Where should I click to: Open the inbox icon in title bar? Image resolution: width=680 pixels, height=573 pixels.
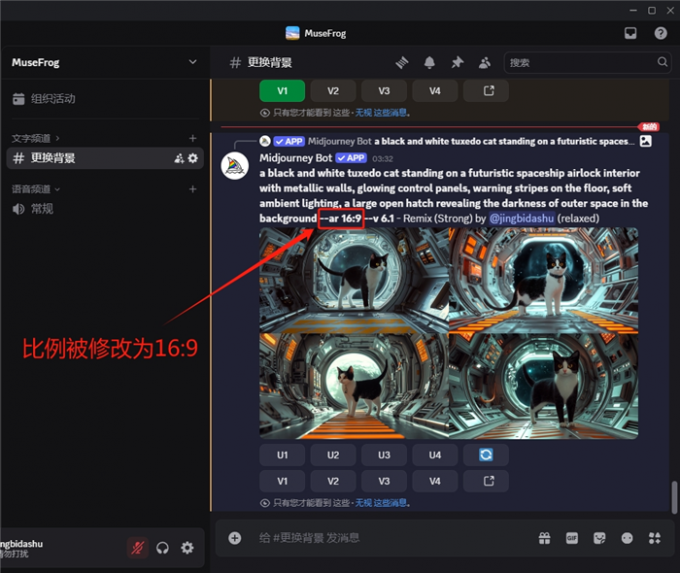tap(631, 33)
